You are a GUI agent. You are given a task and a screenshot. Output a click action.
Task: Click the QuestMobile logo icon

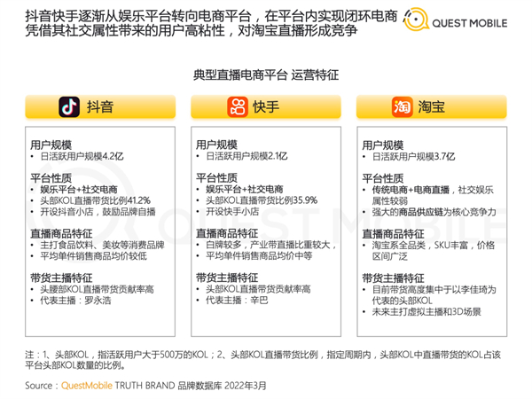pos(416,20)
